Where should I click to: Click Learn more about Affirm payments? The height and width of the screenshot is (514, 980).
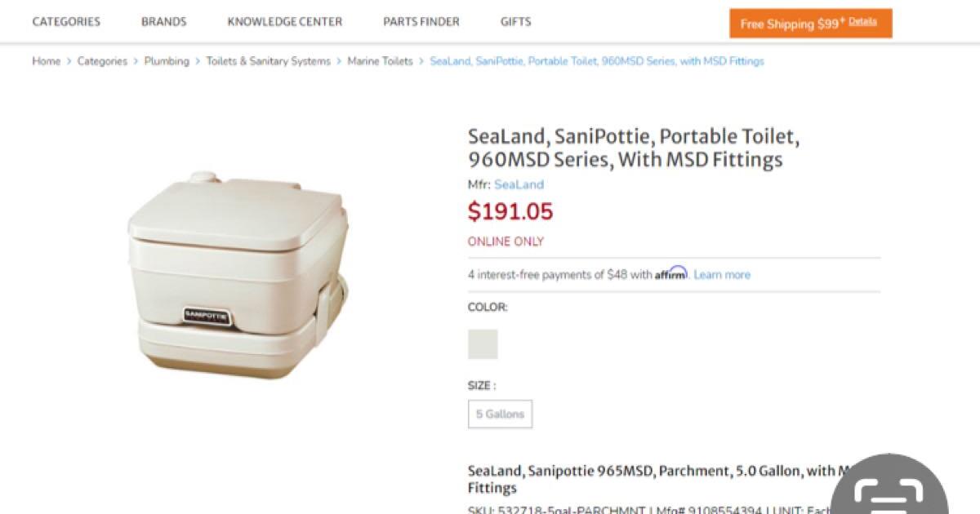[721, 274]
